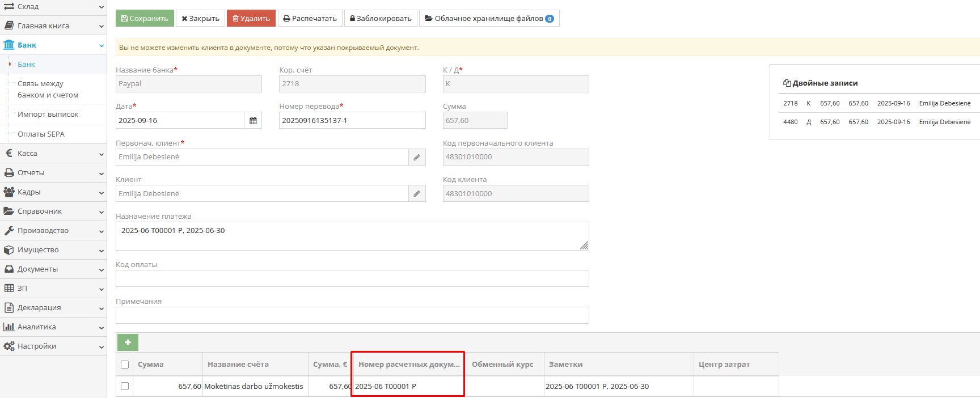Save the document with Сохранить

(145, 19)
